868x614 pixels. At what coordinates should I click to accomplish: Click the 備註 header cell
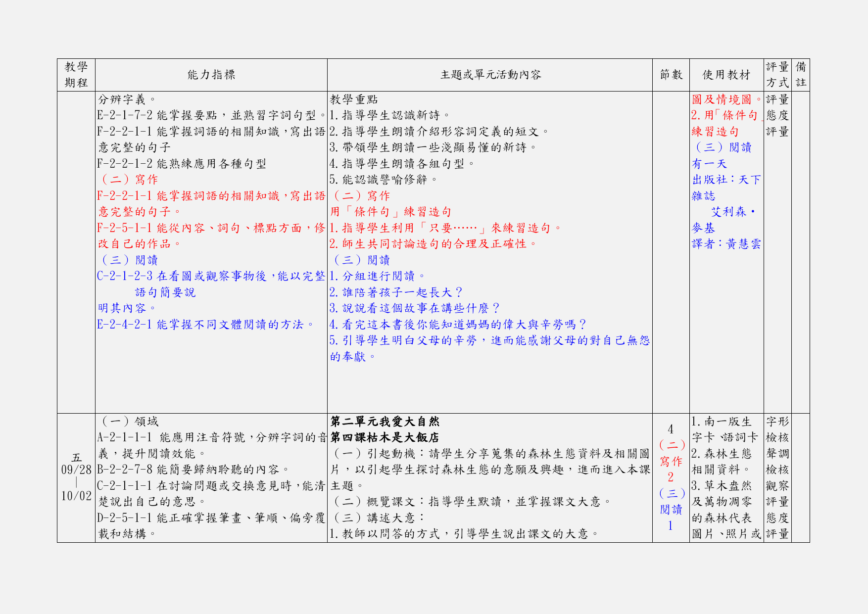coord(801,75)
